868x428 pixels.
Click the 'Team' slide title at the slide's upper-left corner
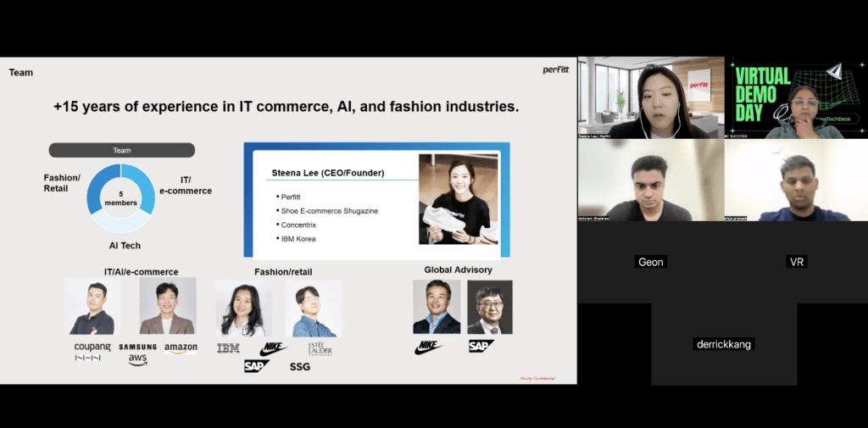21,73
